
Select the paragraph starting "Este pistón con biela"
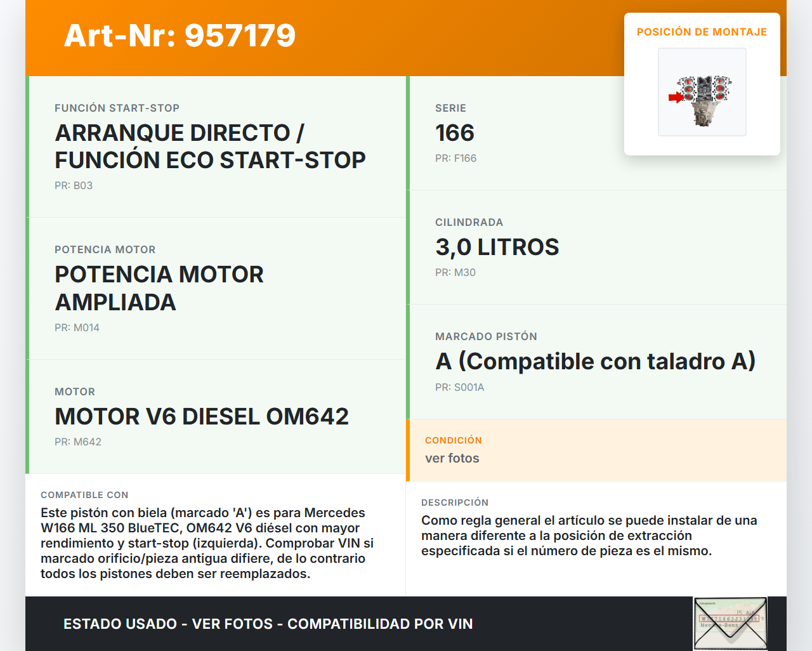207,543
